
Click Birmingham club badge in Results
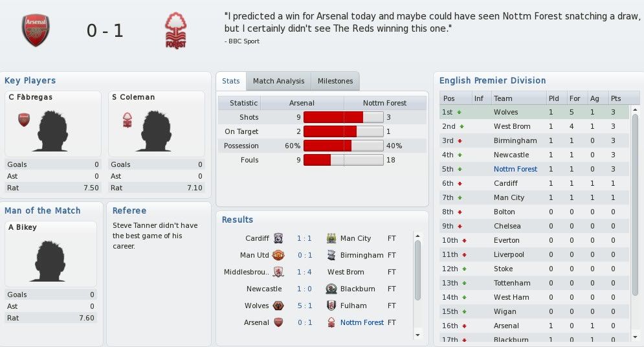pos(331,255)
